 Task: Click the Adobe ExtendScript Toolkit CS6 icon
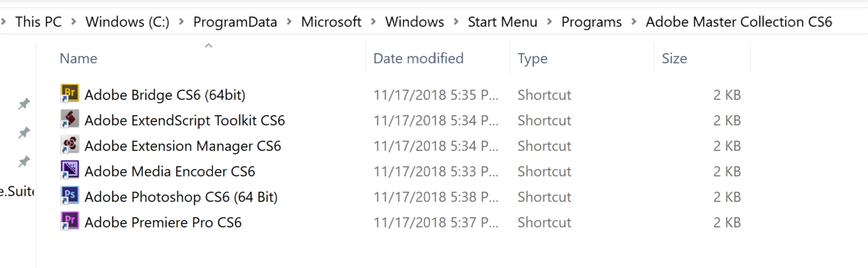[x=70, y=119]
